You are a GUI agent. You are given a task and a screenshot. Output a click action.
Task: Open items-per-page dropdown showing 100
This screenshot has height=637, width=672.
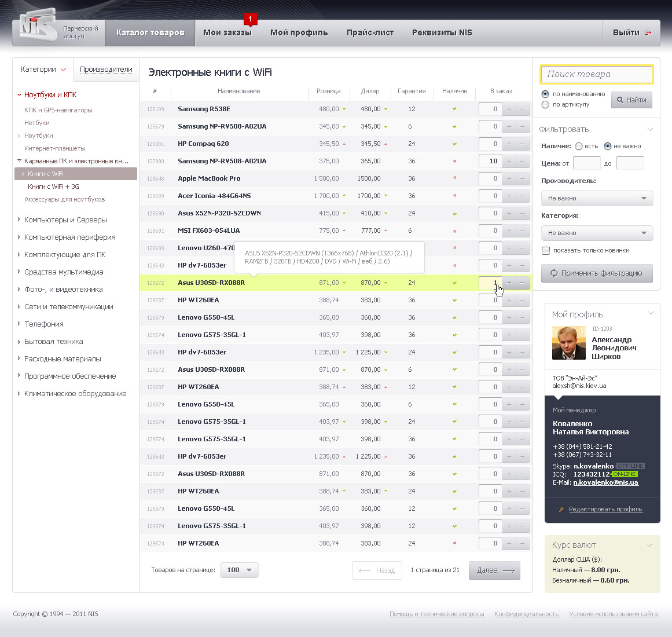[239, 570]
